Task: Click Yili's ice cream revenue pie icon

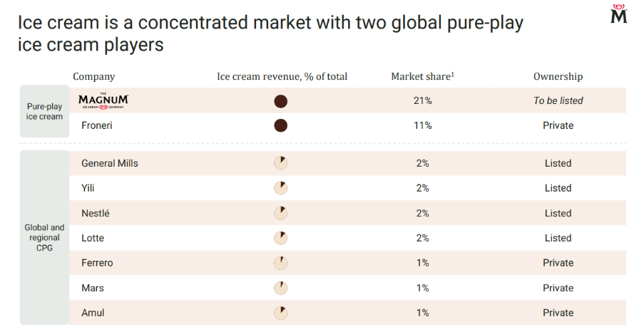Action: point(280,188)
